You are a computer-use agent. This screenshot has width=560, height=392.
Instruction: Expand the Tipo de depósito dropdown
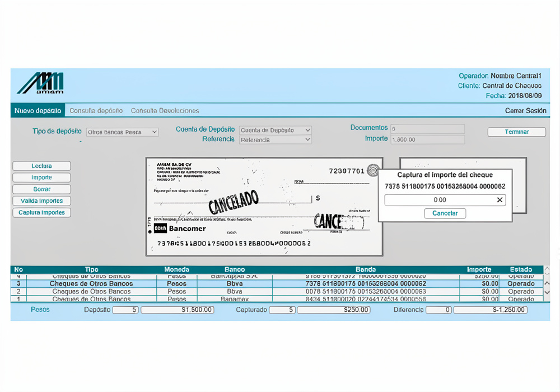coord(122,132)
